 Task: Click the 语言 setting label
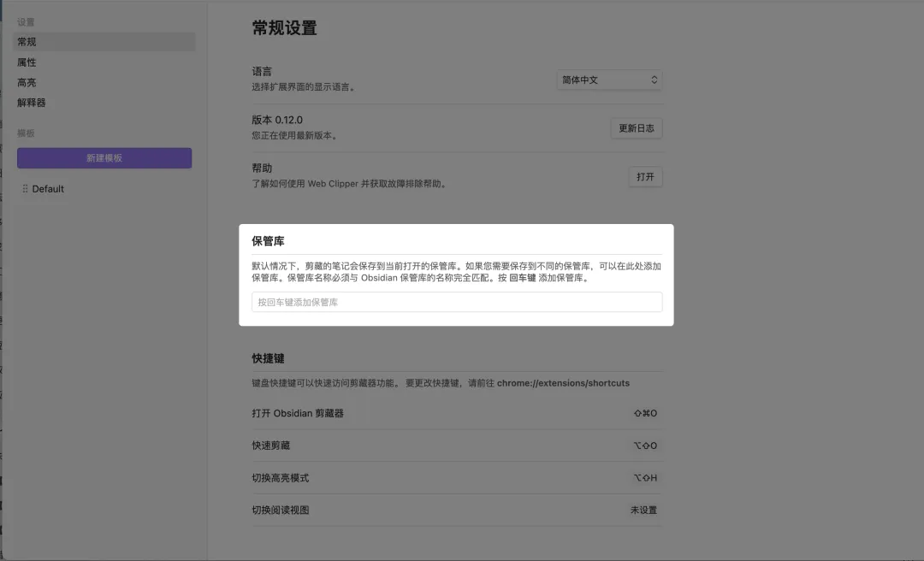[x=262, y=71]
